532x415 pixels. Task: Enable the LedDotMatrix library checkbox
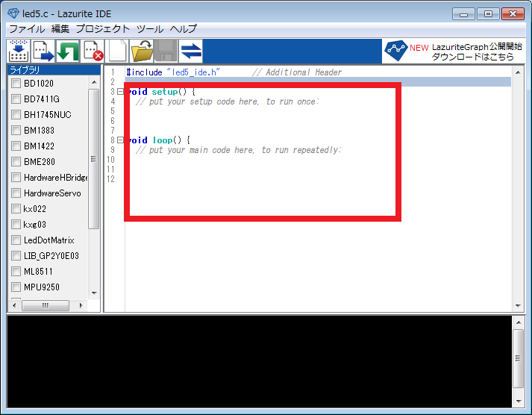click(x=16, y=240)
